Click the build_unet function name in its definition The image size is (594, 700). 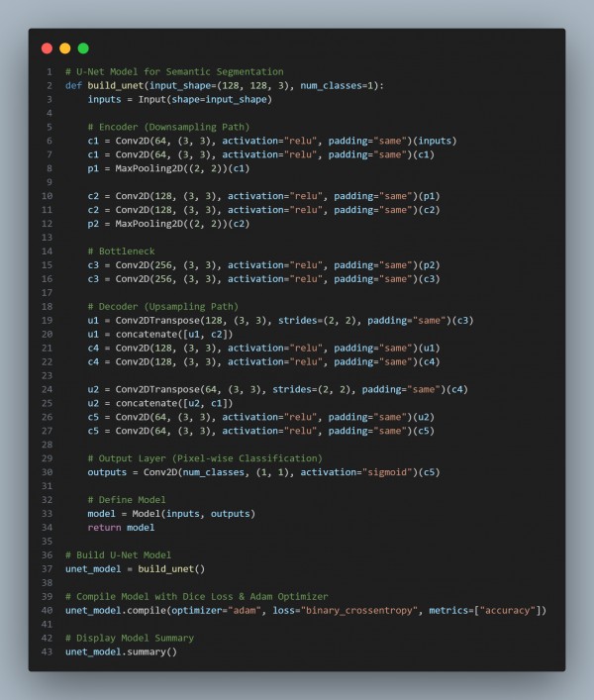coord(117,86)
